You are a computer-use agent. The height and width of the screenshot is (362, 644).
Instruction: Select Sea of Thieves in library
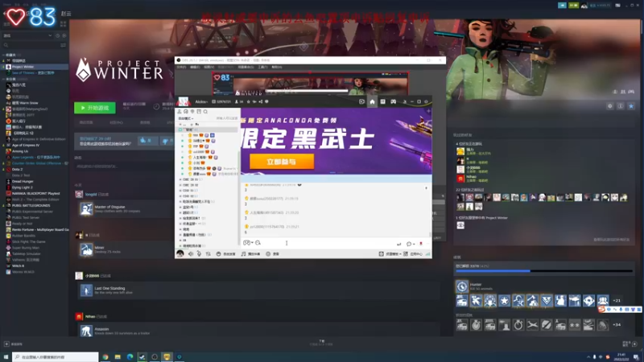pyautogui.click(x=33, y=72)
